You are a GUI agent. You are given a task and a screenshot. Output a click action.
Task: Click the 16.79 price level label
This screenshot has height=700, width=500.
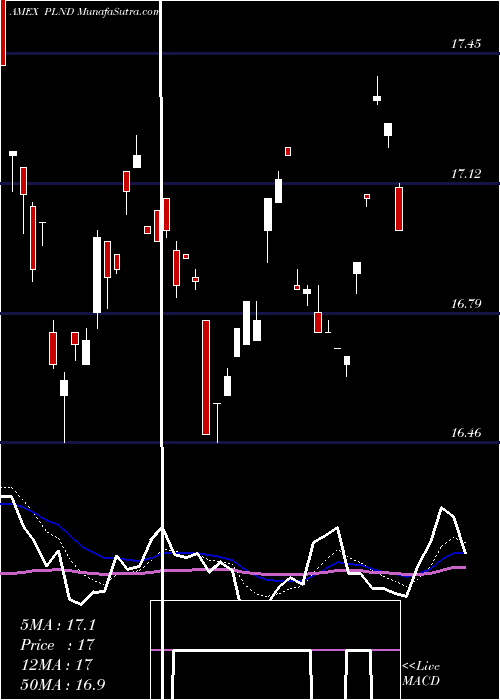(466, 304)
